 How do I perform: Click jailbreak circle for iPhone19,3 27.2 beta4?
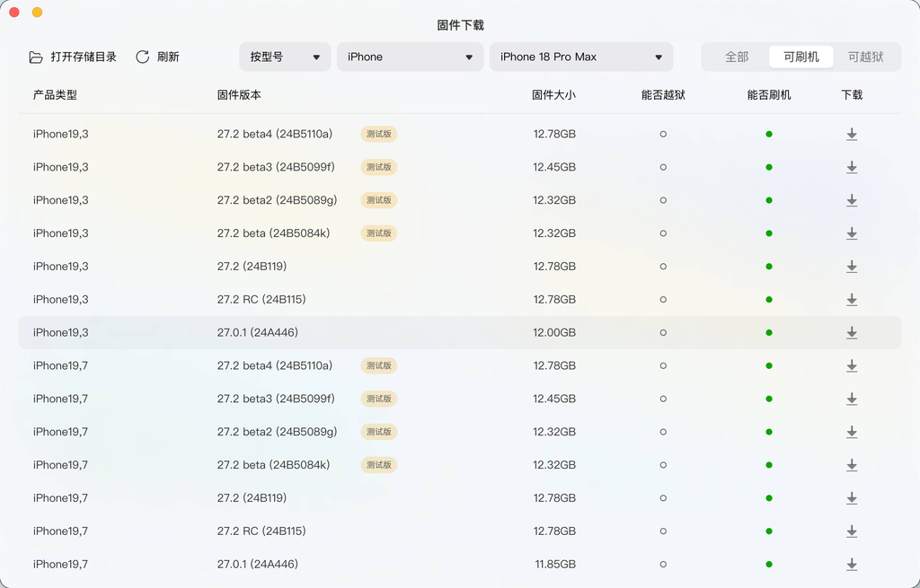point(663,135)
